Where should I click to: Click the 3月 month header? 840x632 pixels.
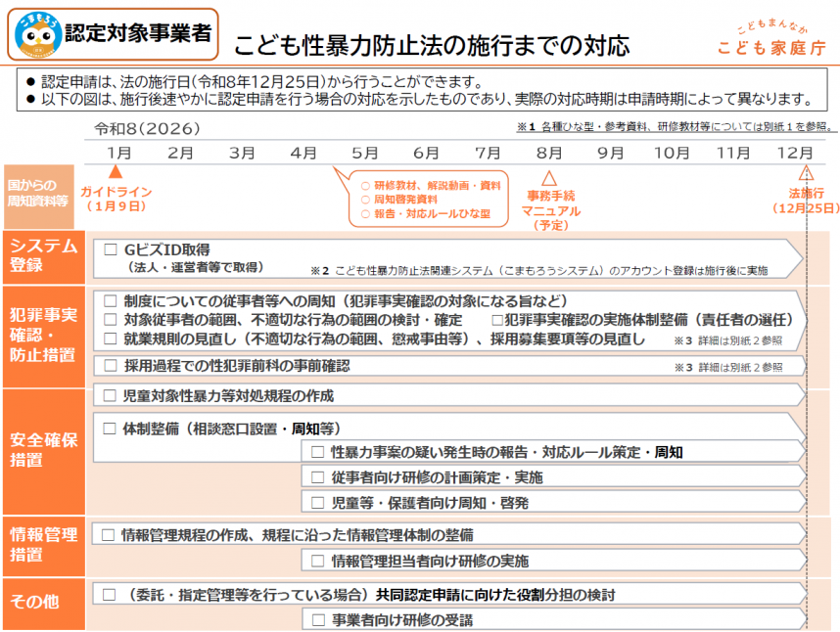pos(242,153)
